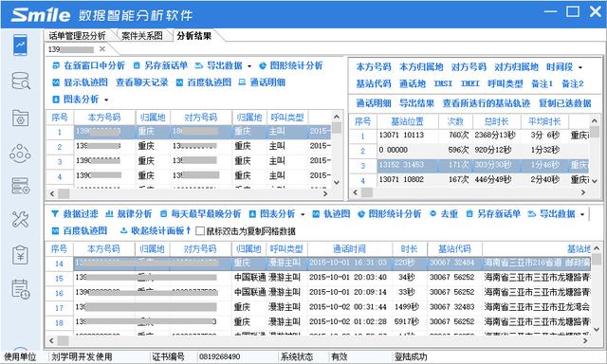Click 查看所选行的基站轨迹 button
The width and height of the screenshot is (607, 364).
487,103
